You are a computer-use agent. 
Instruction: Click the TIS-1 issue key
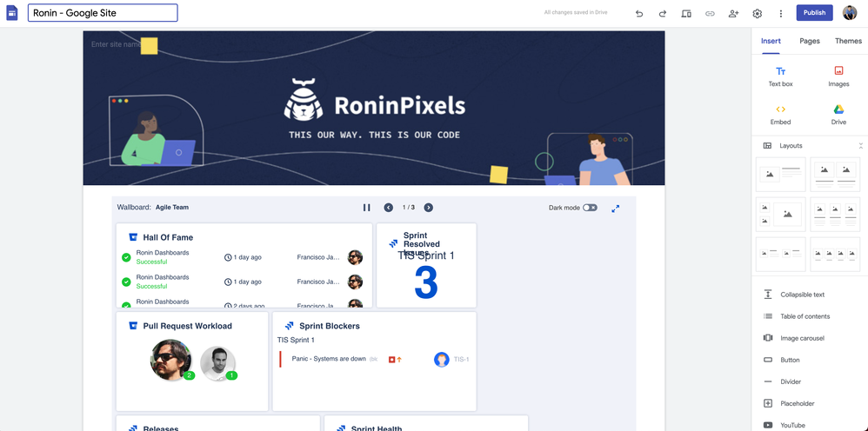(x=461, y=360)
